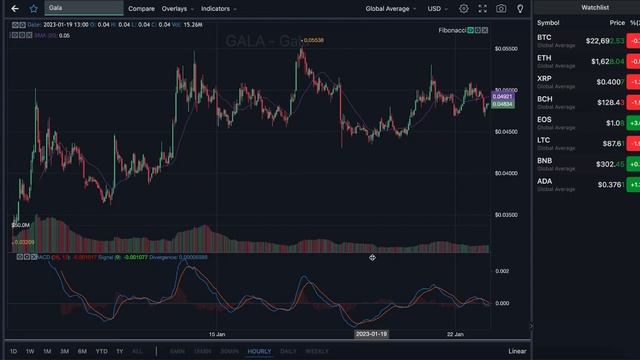Open chart settings gear icon
The width and height of the screenshot is (640, 360).
(464, 9)
